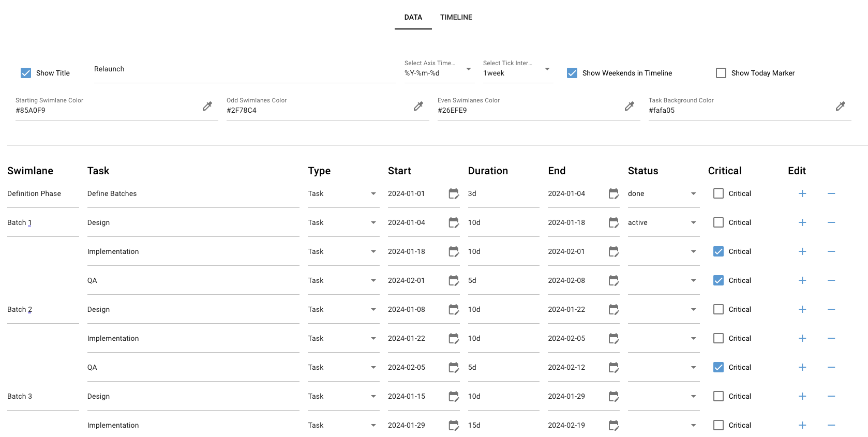Remove the Define Batches row

coord(831,193)
